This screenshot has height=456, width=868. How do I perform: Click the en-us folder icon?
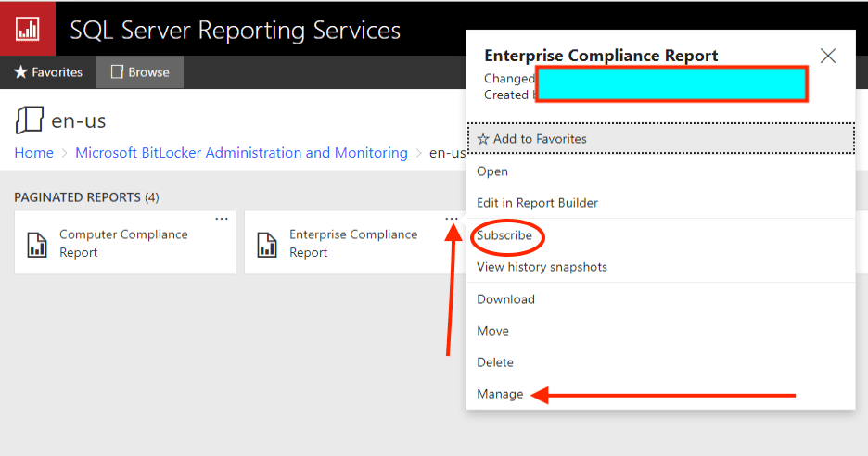tap(30, 120)
